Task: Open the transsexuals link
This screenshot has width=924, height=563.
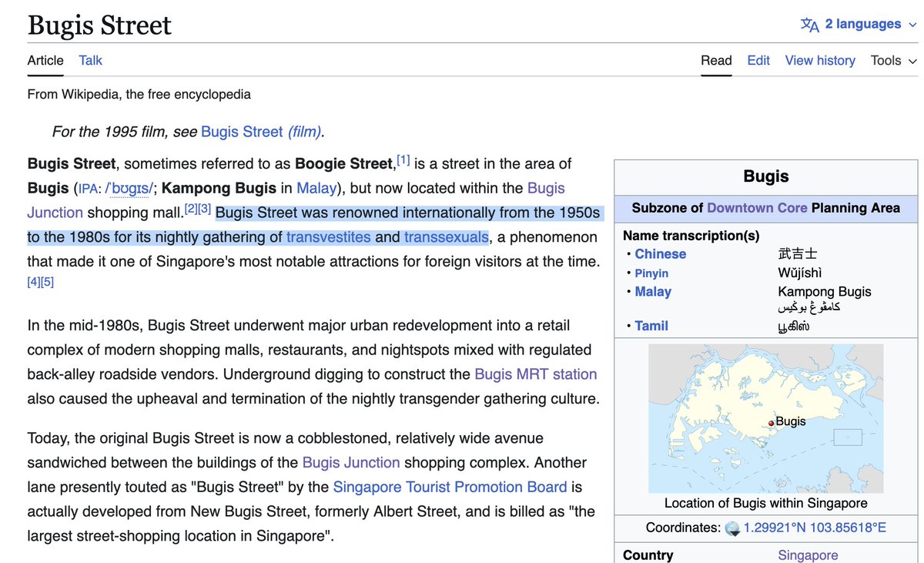Action: (447, 236)
